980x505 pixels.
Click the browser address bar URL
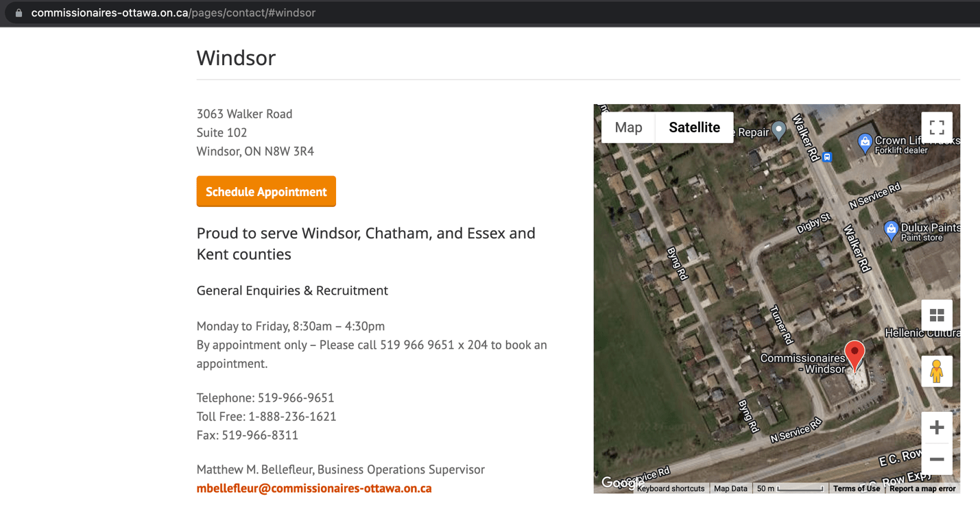(174, 13)
